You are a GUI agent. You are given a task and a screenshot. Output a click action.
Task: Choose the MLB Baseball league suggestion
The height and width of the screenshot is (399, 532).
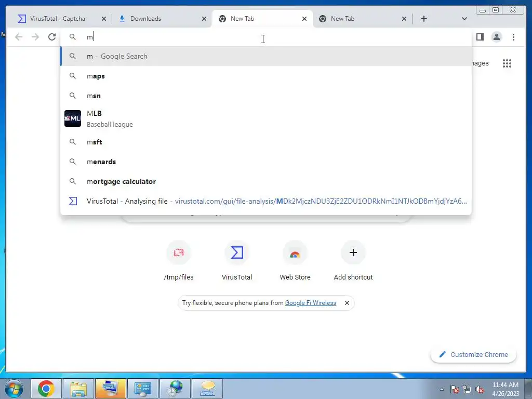tap(266, 118)
